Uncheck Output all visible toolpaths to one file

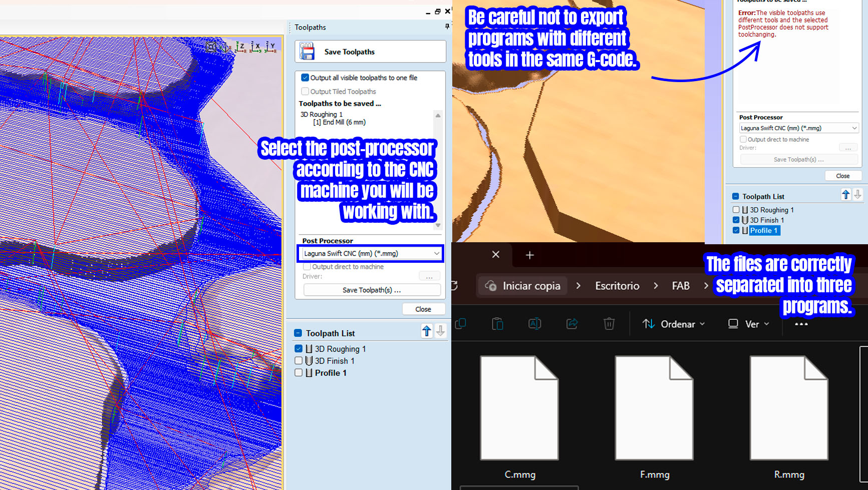point(305,78)
